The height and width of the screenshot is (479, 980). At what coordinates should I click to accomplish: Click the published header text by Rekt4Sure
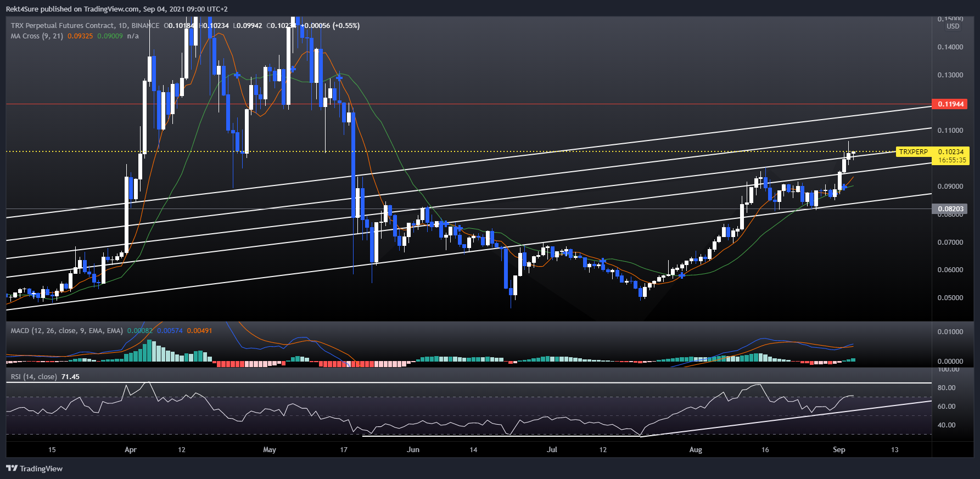click(117, 9)
